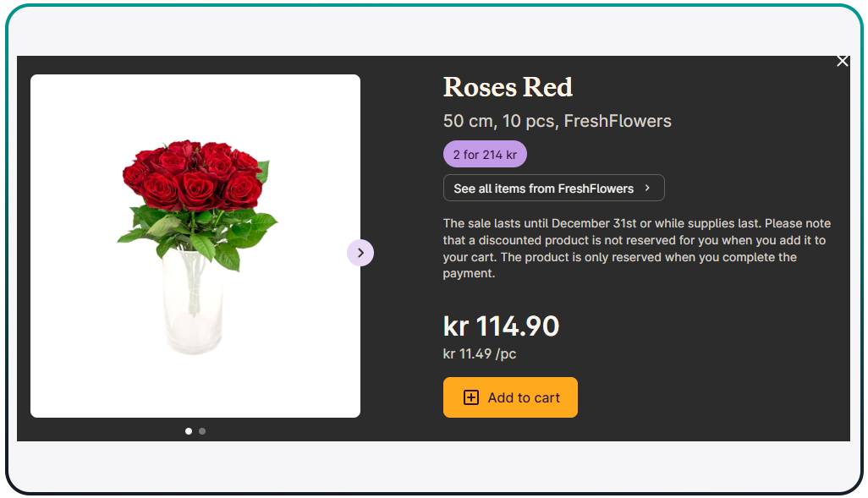This screenshot has width=868, height=498.
Task: Open the rose bouquet product photo
Action: coord(195,246)
